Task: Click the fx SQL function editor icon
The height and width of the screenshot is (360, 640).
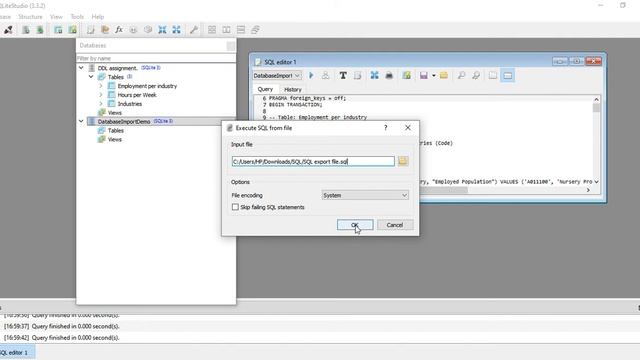Action: coord(119,30)
